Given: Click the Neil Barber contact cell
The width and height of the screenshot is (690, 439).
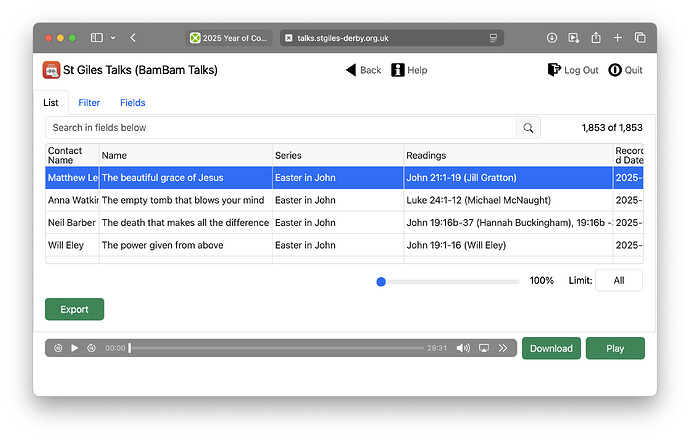Looking at the screenshot, I should click(72, 223).
